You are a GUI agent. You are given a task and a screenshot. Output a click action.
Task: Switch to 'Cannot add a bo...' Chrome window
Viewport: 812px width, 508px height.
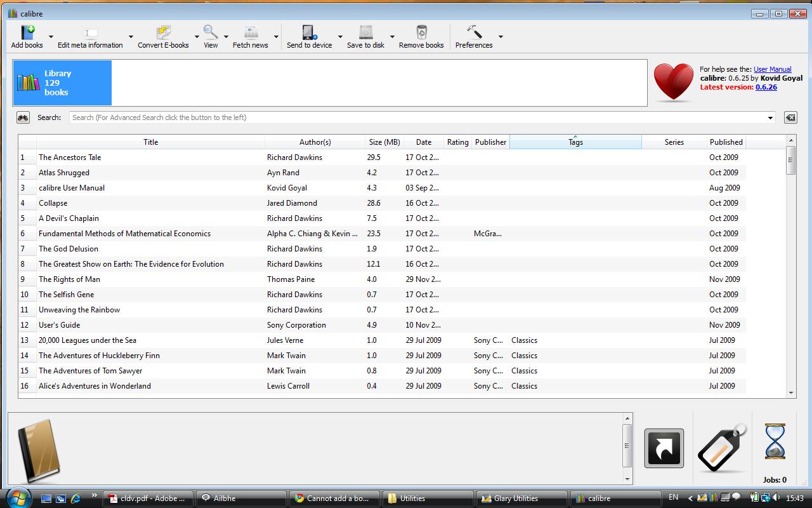tap(334, 498)
